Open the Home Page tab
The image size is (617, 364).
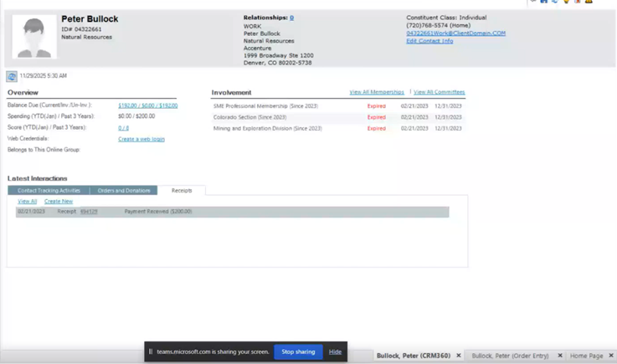click(x=586, y=356)
